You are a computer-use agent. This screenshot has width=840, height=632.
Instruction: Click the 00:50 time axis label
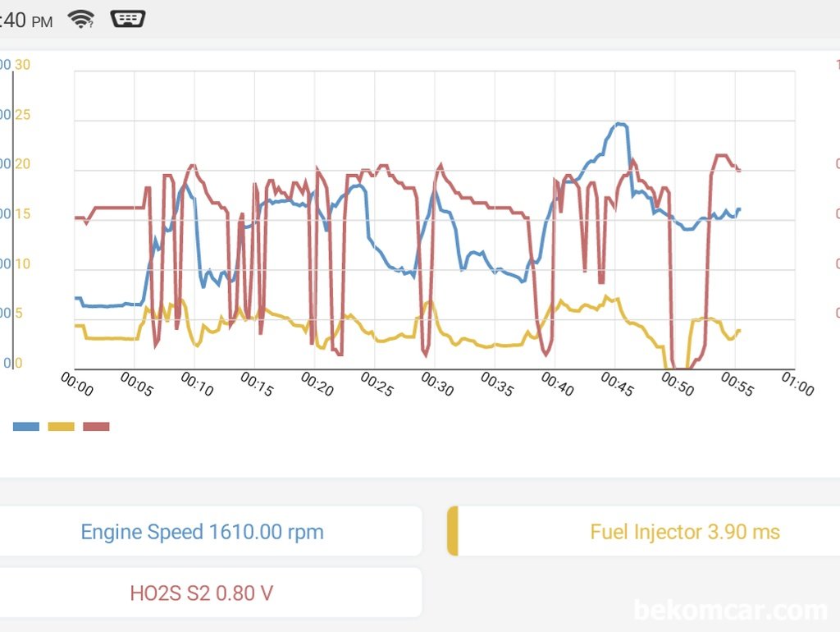pyautogui.click(x=678, y=384)
